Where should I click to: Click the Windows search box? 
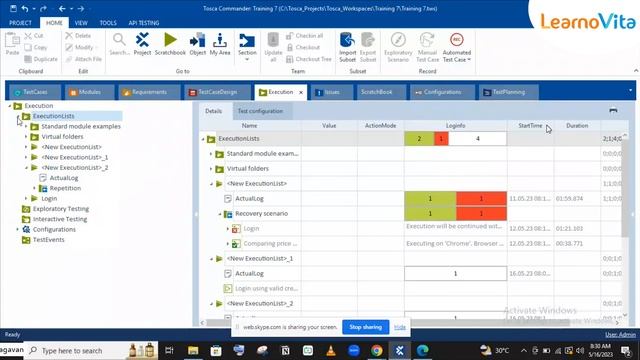(92, 351)
